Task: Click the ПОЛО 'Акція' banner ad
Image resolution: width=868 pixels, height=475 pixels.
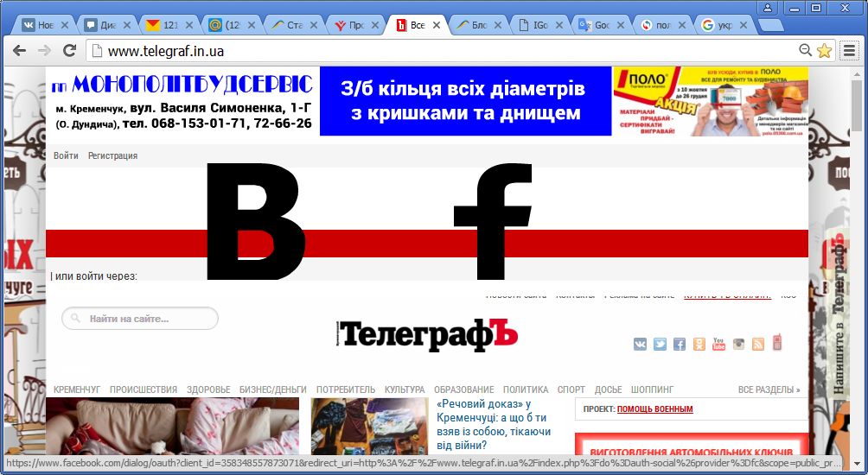Action: (x=711, y=101)
